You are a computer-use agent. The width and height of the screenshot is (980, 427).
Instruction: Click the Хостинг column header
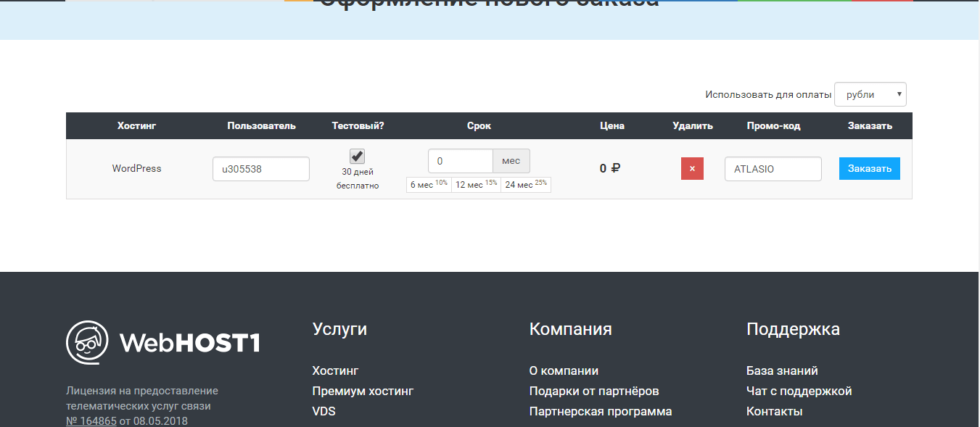[136, 125]
